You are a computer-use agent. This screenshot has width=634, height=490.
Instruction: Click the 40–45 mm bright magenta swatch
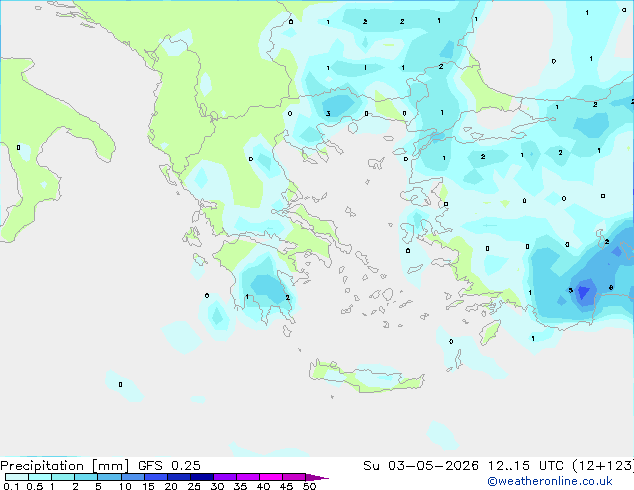(271, 477)
